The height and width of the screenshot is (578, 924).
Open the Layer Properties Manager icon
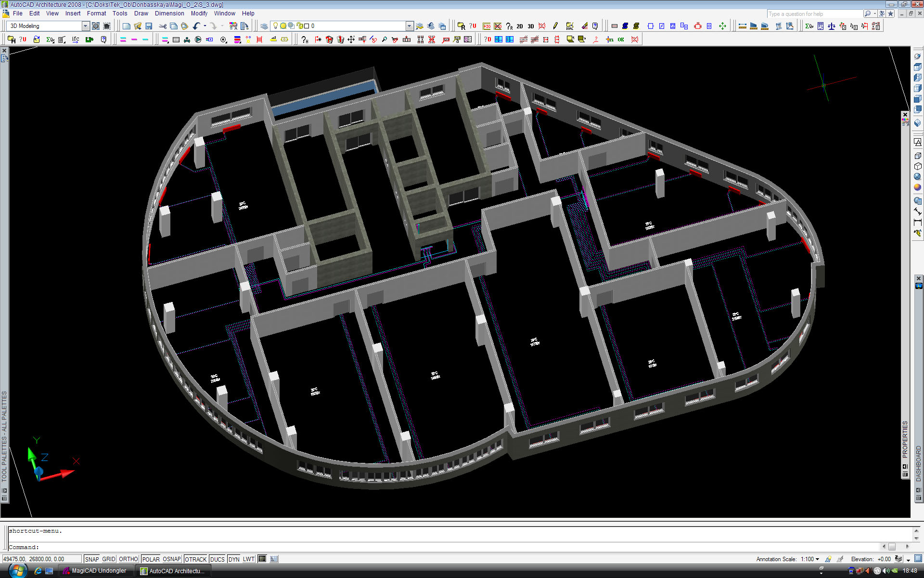[x=264, y=26]
